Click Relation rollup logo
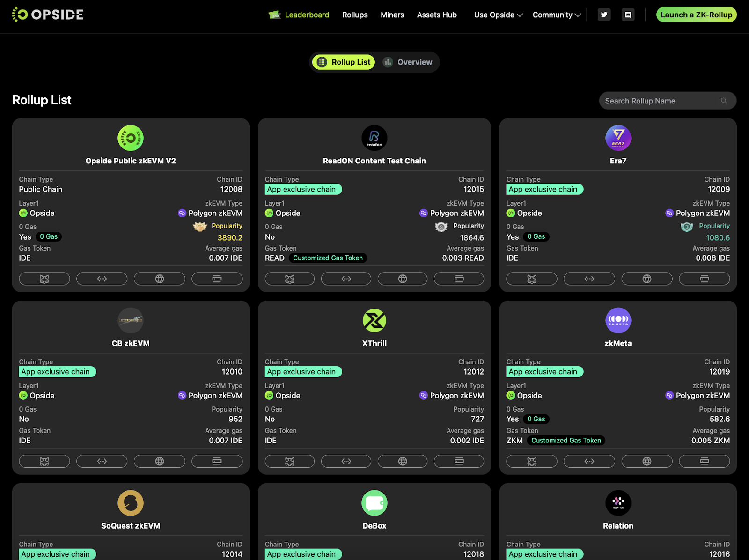749x560 pixels. tap(618, 503)
